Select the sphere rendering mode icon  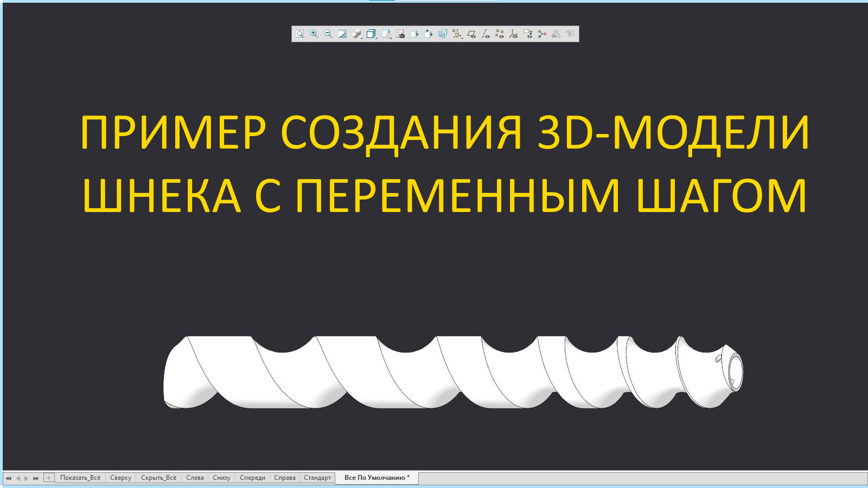click(356, 33)
